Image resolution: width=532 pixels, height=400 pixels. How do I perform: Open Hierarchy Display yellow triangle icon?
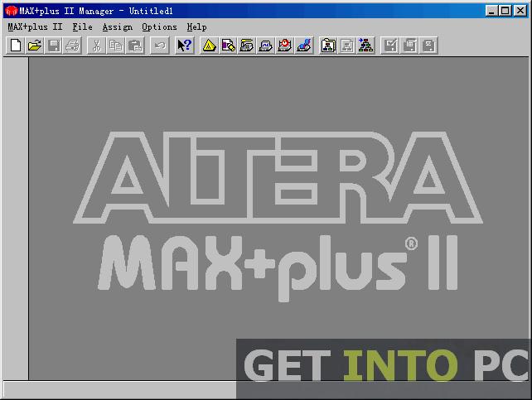[209, 46]
